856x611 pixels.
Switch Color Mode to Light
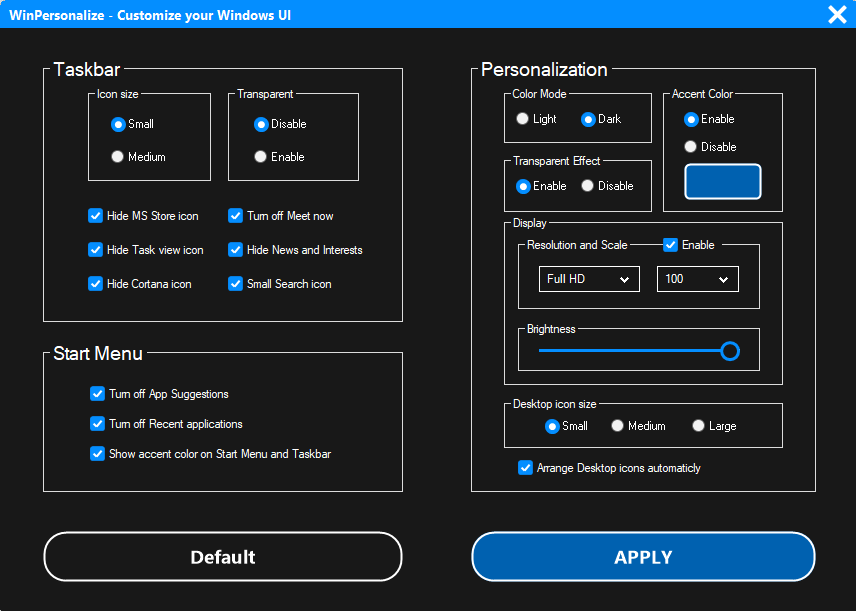click(x=522, y=118)
